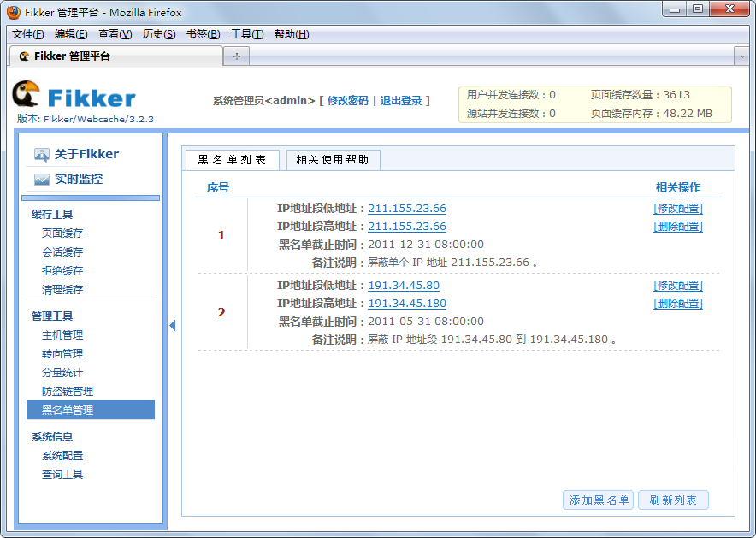756x538 pixels.
Task: Click the 页面缓存数量：3613 status text
Action: point(641,95)
